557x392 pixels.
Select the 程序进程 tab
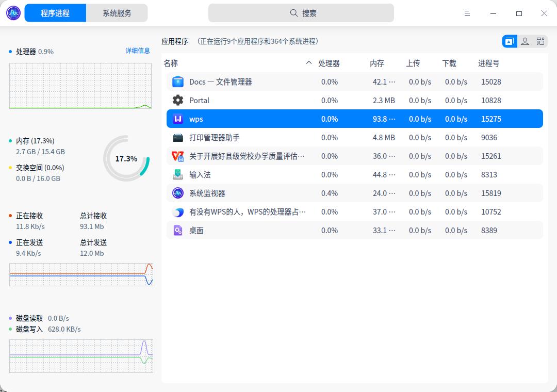point(55,13)
